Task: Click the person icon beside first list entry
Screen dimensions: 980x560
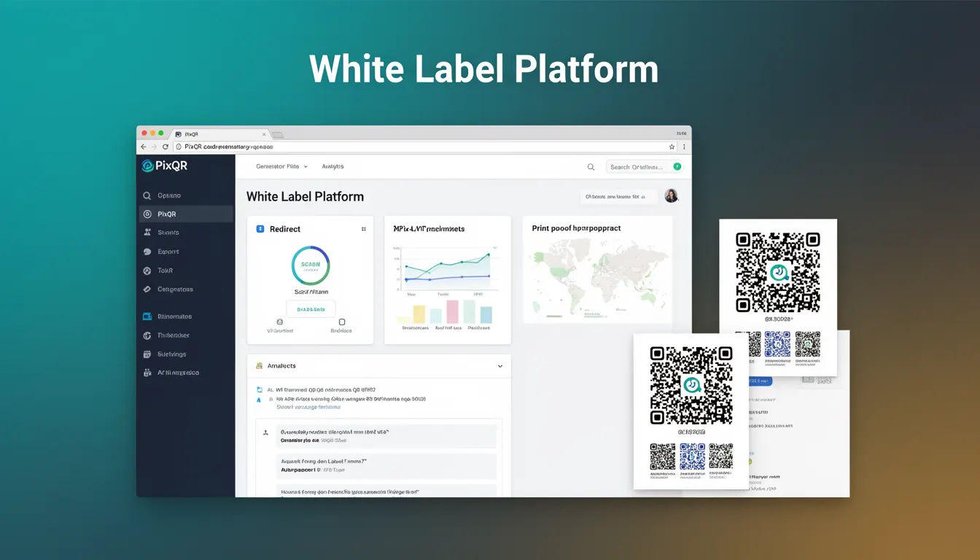Action: tap(265, 432)
